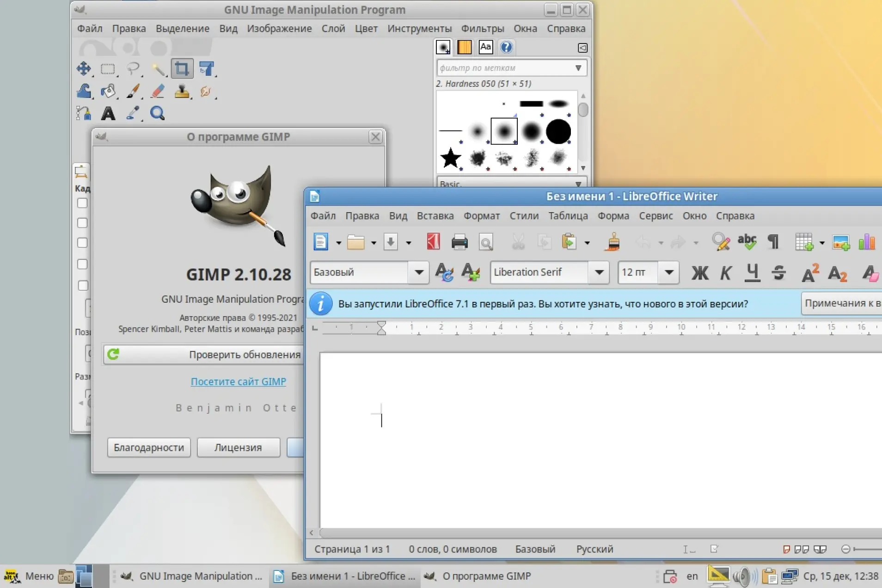Check the first checkbox in tool options
Screen dimensions: 882x588
pyautogui.click(x=82, y=203)
